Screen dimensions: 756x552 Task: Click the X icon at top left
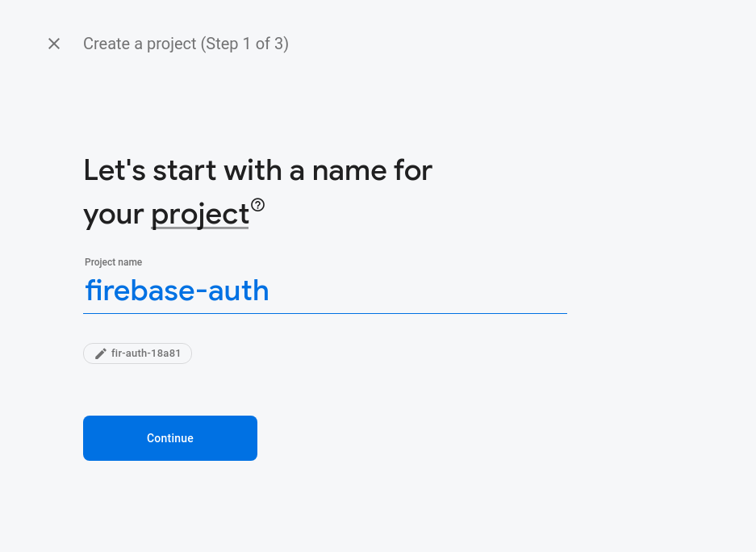54,44
